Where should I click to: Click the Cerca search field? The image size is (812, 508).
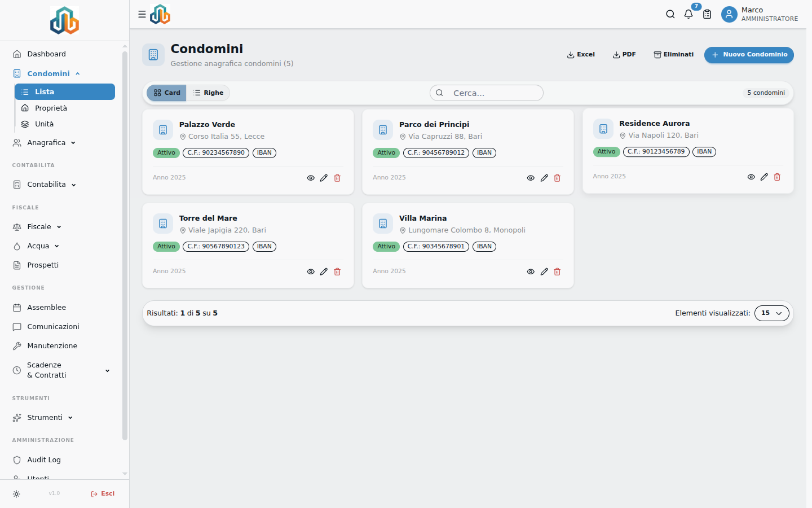(x=487, y=93)
